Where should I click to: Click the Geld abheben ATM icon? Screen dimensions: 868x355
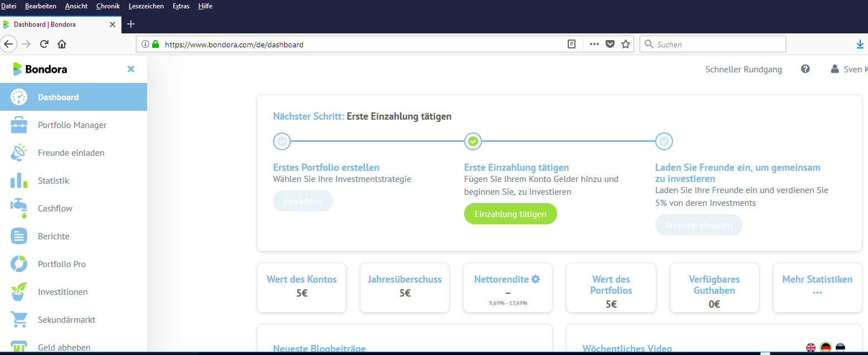[19, 347]
